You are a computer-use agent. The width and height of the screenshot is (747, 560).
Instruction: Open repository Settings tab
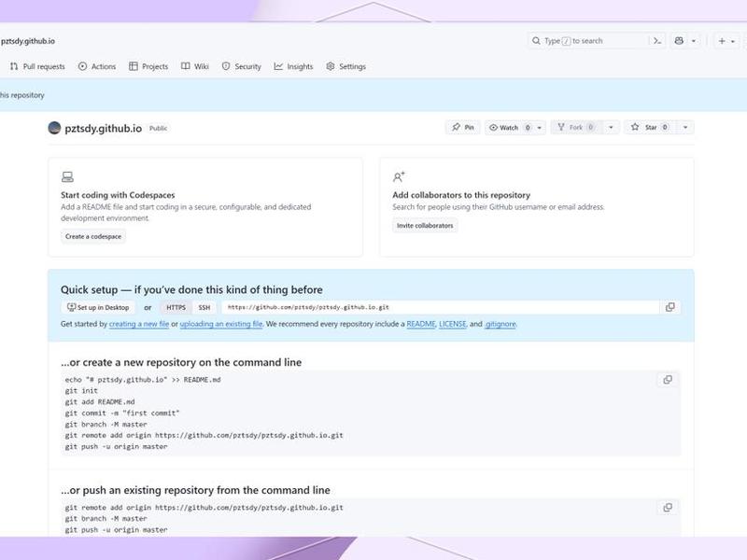[x=345, y=66]
